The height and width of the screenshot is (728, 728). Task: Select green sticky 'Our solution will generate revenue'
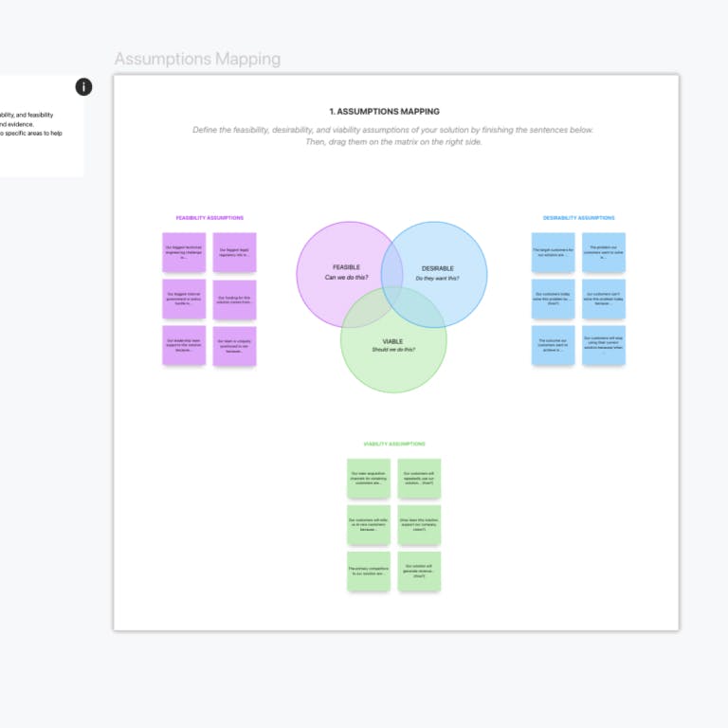419,572
